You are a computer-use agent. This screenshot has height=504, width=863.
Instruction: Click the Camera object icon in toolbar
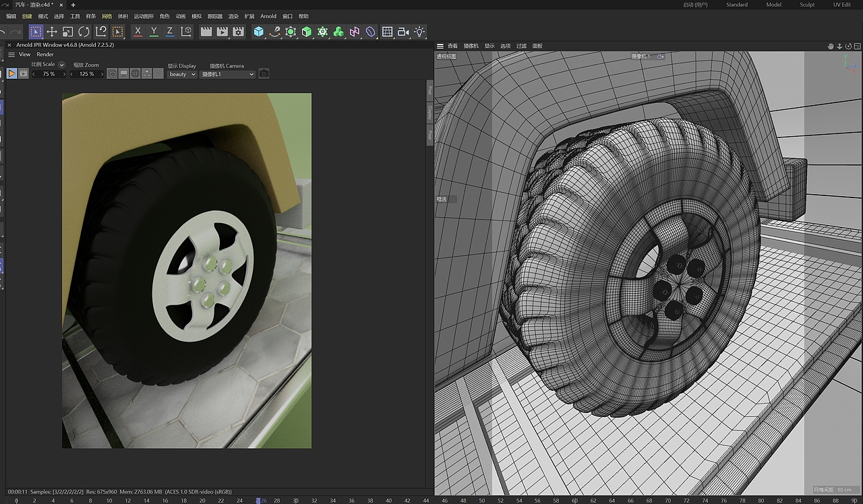pos(403,32)
